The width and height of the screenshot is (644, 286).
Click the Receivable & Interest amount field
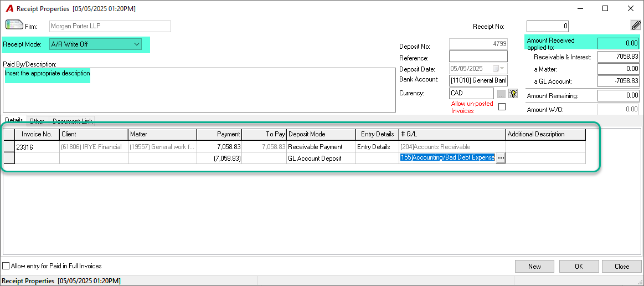619,57
